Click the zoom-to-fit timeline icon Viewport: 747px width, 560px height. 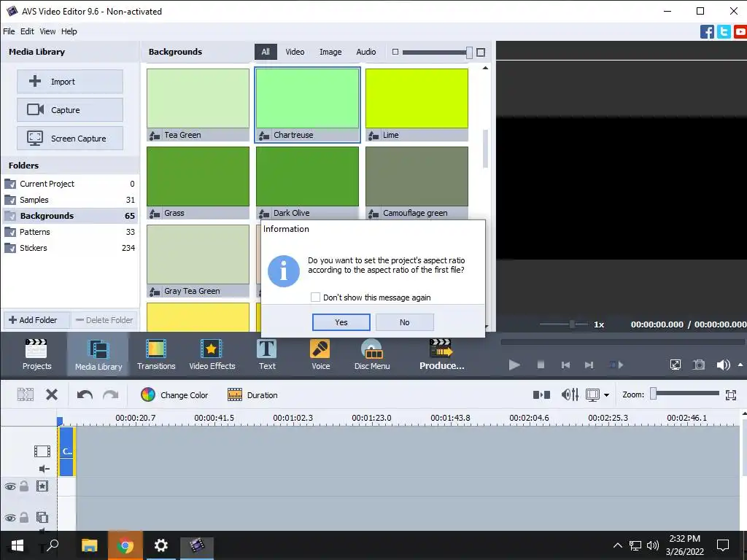[731, 394]
